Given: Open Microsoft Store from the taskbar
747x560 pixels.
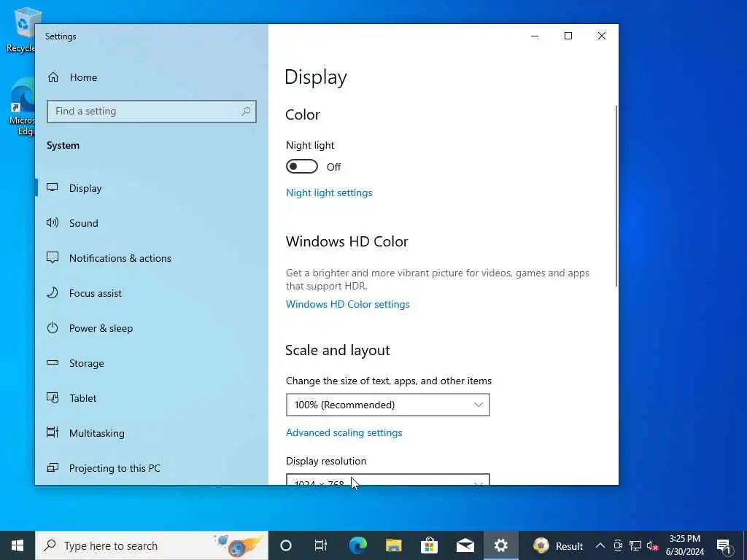Looking at the screenshot, I should 429,545.
